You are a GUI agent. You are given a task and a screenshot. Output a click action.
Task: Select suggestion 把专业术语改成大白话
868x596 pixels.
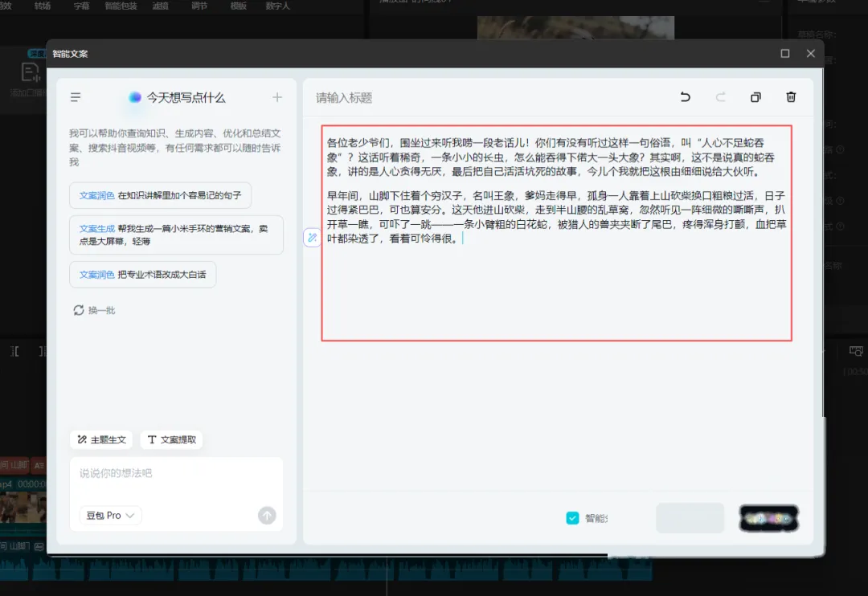(142, 275)
